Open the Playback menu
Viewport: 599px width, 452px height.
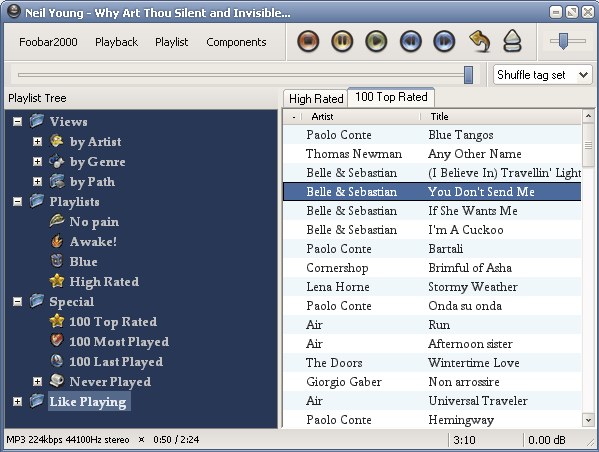click(116, 42)
